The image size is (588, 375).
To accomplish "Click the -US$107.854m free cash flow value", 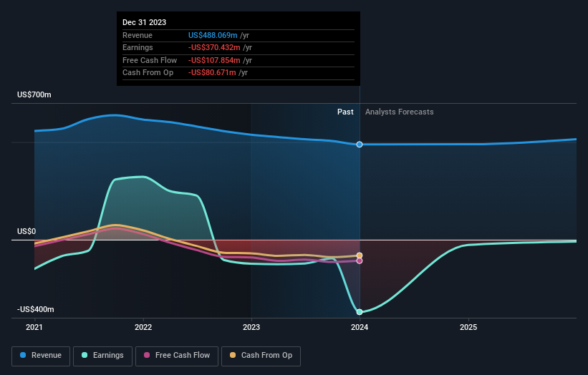I will pos(214,60).
